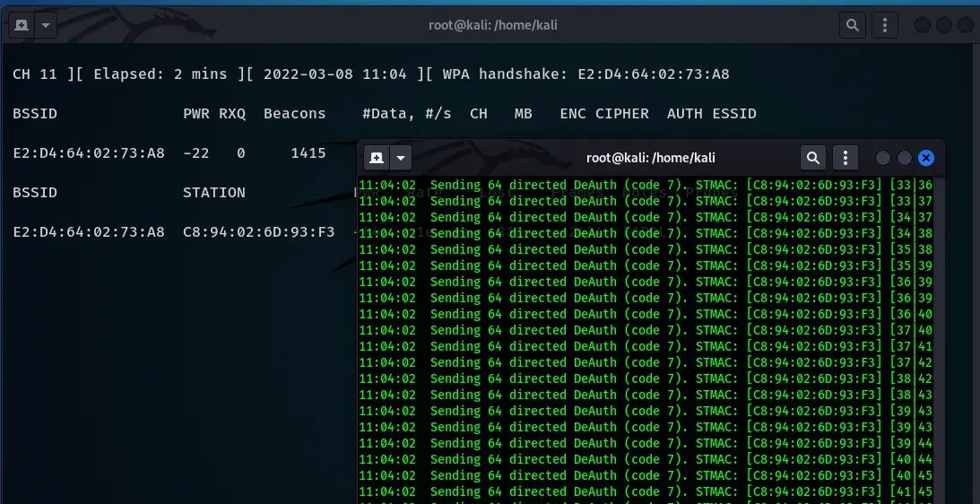
Task: Click the 'MB' column header
Action: coord(523,114)
